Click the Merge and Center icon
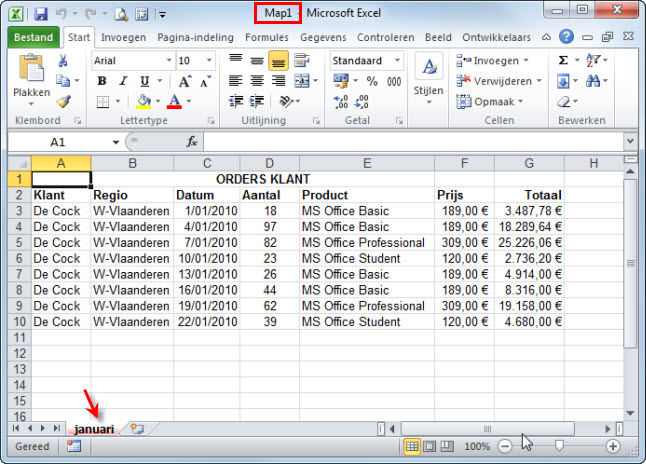The width and height of the screenshot is (646, 464). click(302, 81)
